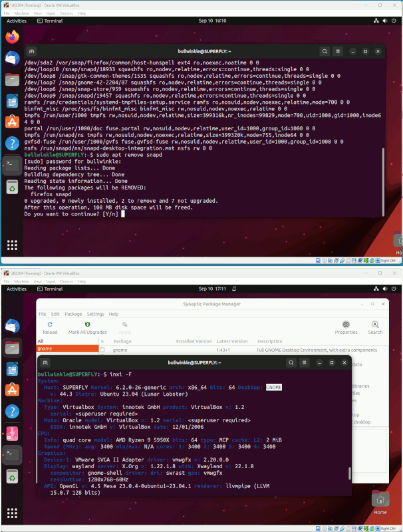Open Ubuntu Software in the 16:10 desktop dock
Screen dimensions: 403x532
point(12,122)
